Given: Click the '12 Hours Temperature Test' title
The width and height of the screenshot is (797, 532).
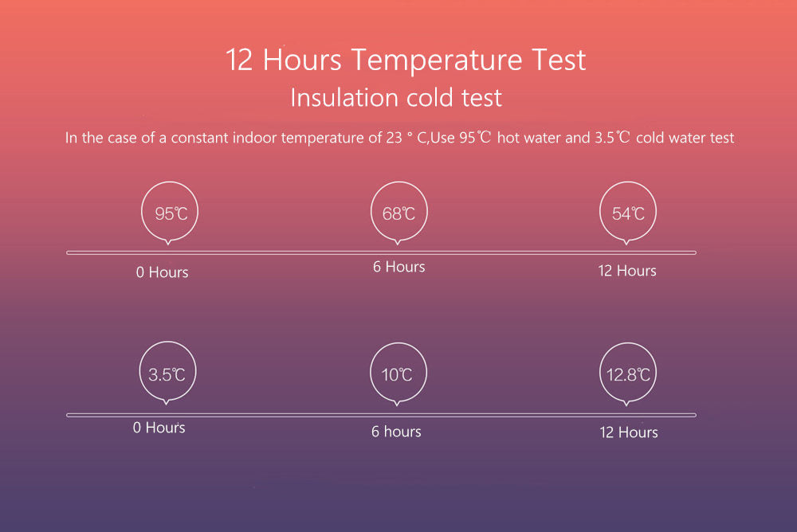Looking at the screenshot, I should 406,60.
